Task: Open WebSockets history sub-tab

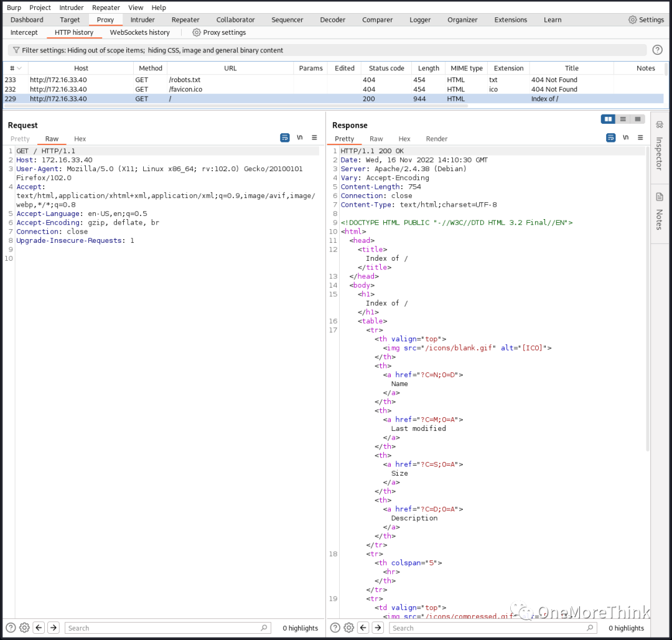Action: click(140, 32)
